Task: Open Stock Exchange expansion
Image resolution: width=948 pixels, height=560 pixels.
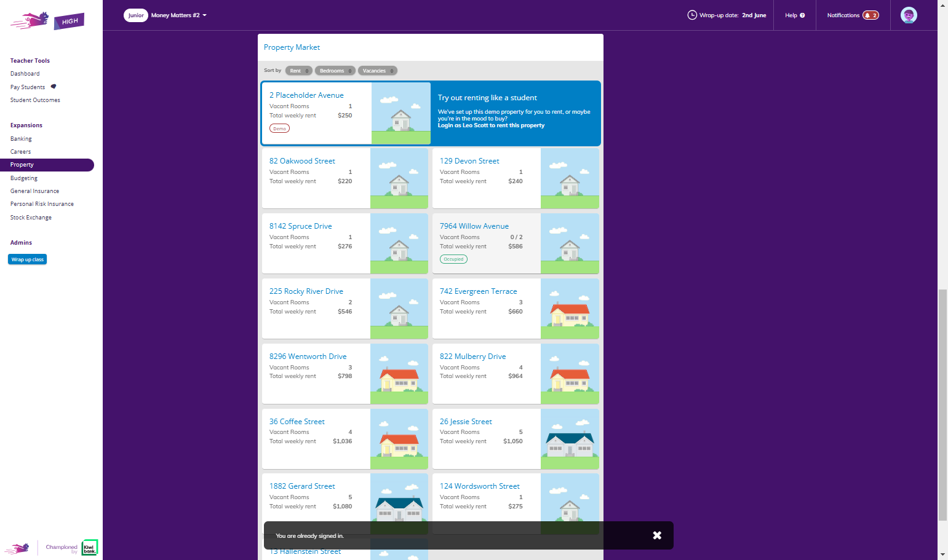Action: 31,218
